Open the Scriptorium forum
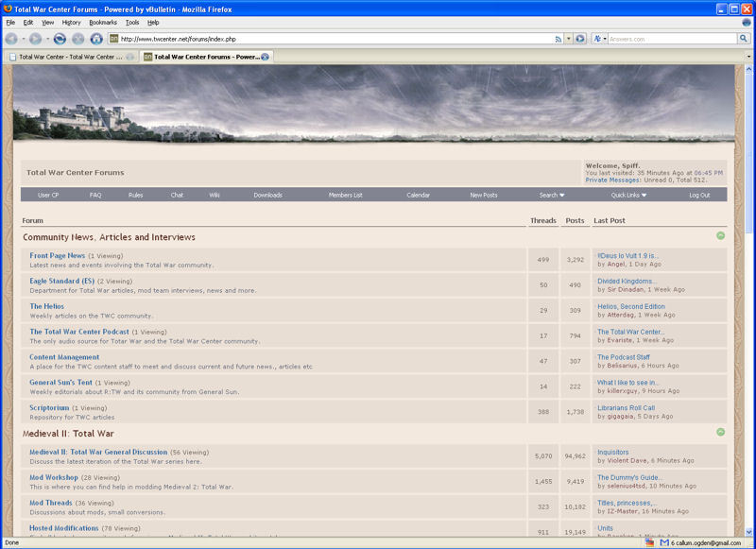 click(x=49, y=408)
